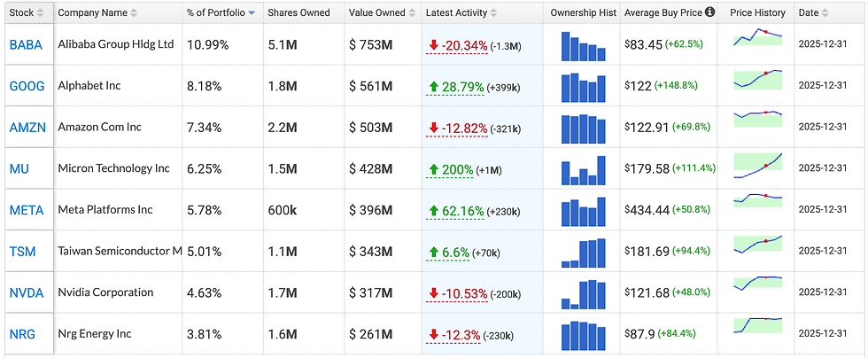Click GOOG price history sparkline
Image resolution: width=868 pixels, height=358 pixels.
(758, 79)
